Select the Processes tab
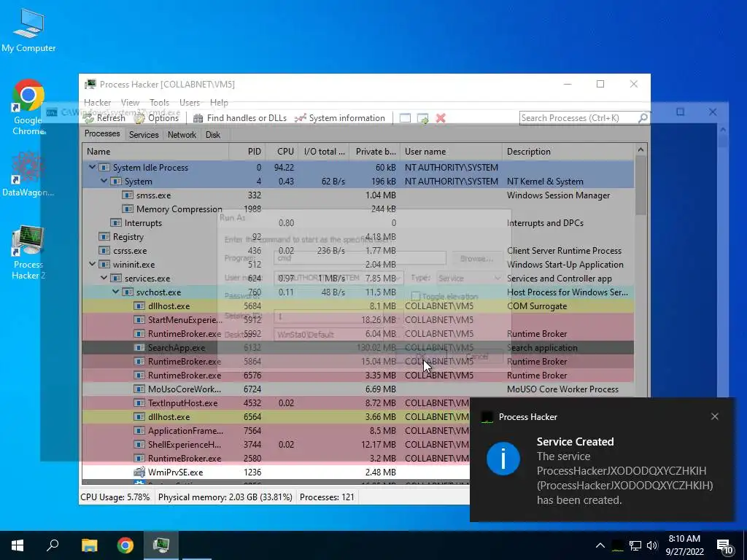The width and height of the screenshot is (747, 560). pyautogui.click(x=102, y=134)
